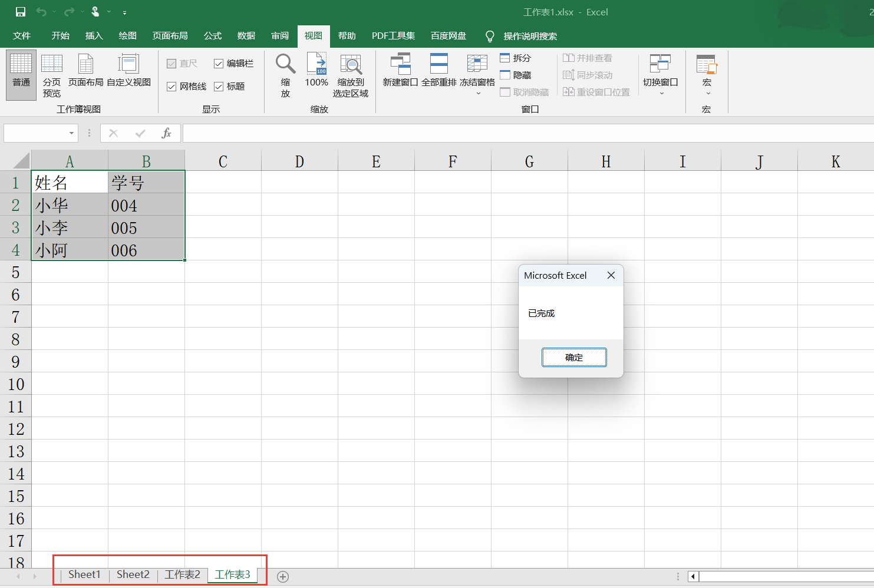
Task: Open a New Window (新建窗口)
Action: 400,70
